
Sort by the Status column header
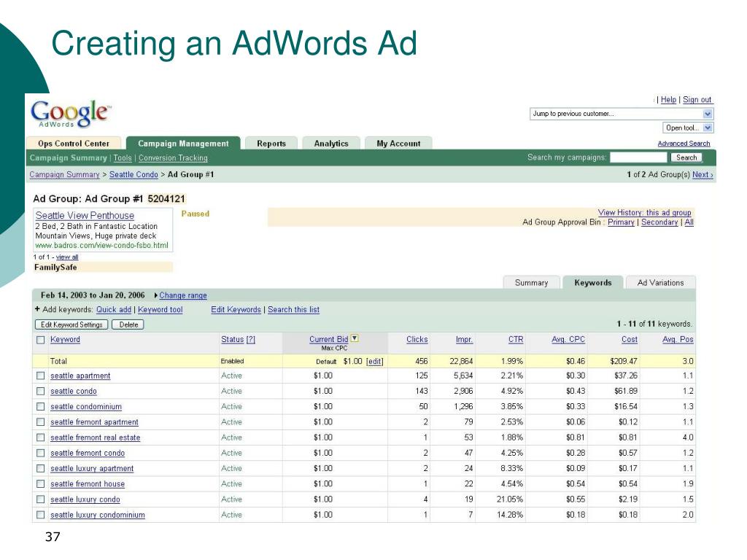point(238,339)
